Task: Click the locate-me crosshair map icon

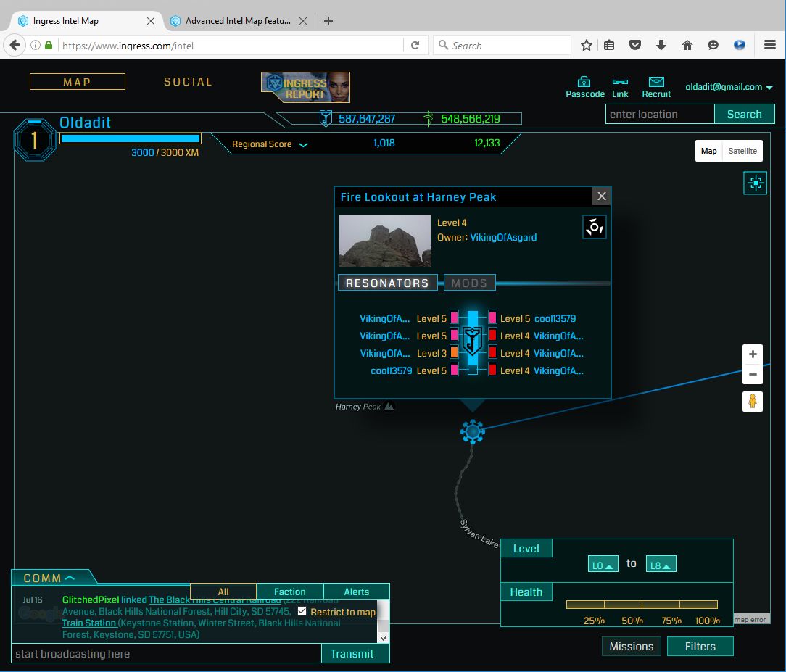Action: [x=755, y=183]
